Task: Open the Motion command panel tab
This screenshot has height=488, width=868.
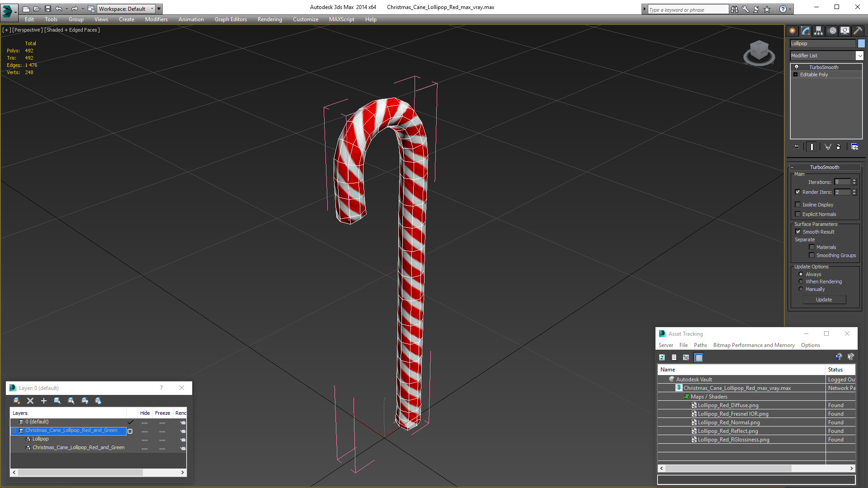Action: pyautogui.click(x=832, y=31)
